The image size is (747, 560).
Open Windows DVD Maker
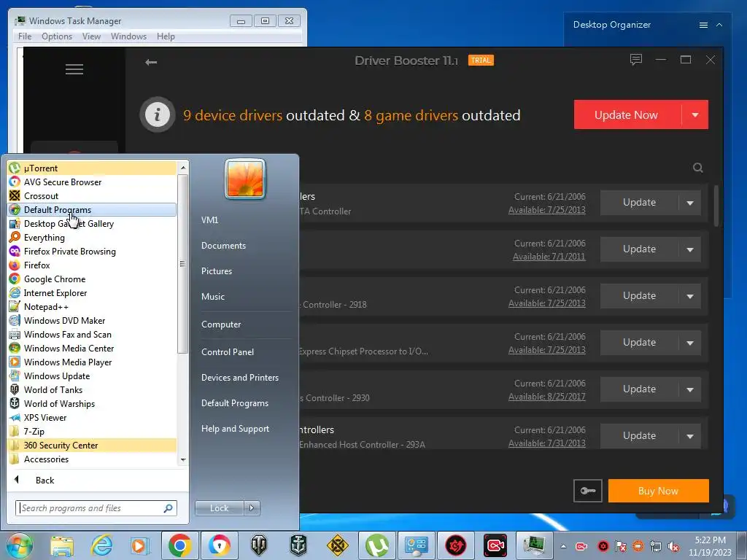click(92, 321)
